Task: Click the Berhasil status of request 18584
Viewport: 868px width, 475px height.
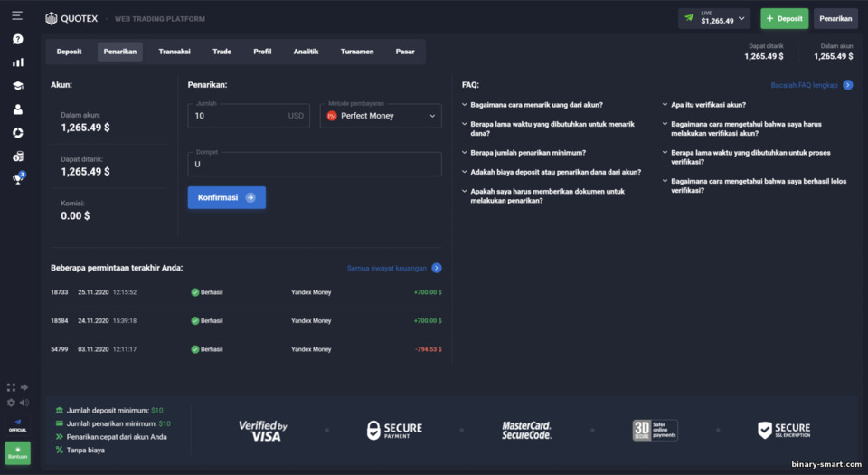Action: [207, 320]
